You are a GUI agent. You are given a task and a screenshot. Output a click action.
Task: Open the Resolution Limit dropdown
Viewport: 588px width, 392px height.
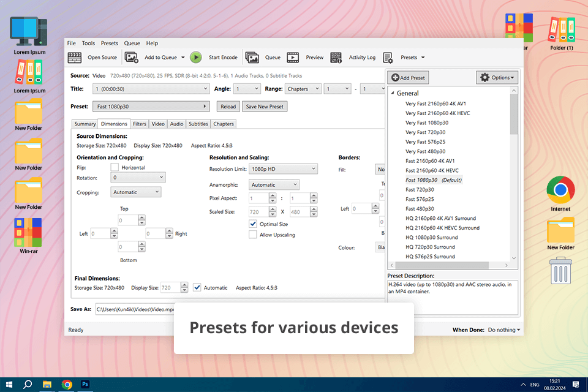284,169
